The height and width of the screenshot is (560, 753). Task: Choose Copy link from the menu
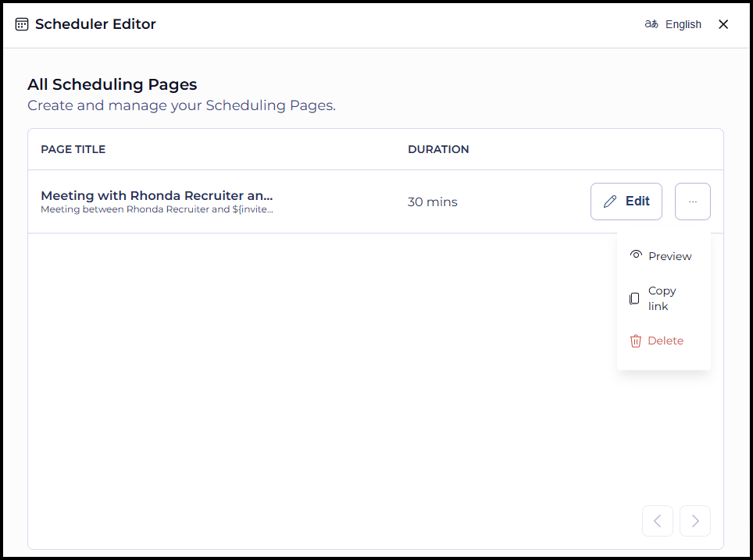pyautogui.click(x=662, y=298)
